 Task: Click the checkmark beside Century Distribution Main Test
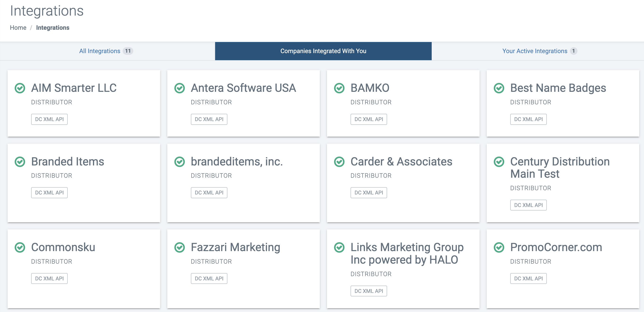tap(499, 162)
